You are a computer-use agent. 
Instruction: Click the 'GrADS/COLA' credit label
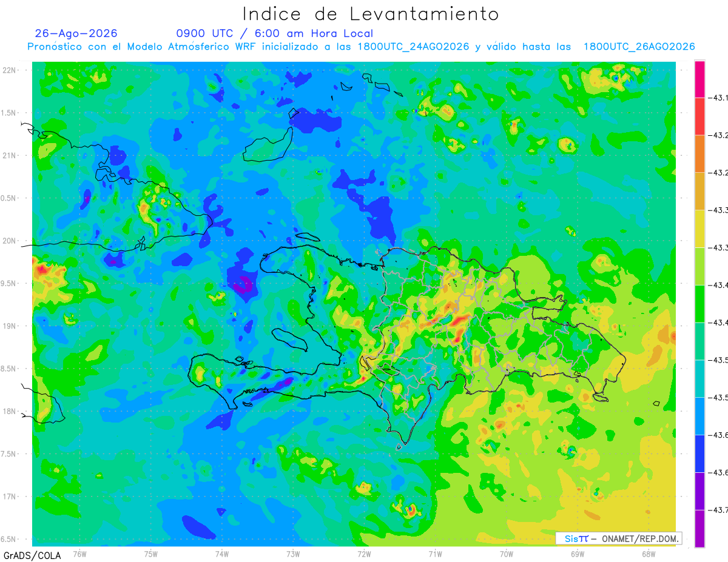tap(32, 555)
